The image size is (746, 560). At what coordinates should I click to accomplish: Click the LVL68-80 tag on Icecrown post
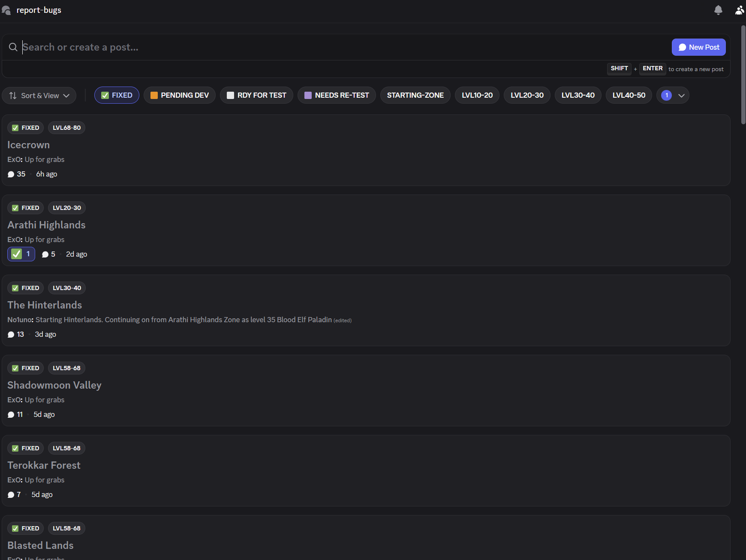(x=66, y=128)
